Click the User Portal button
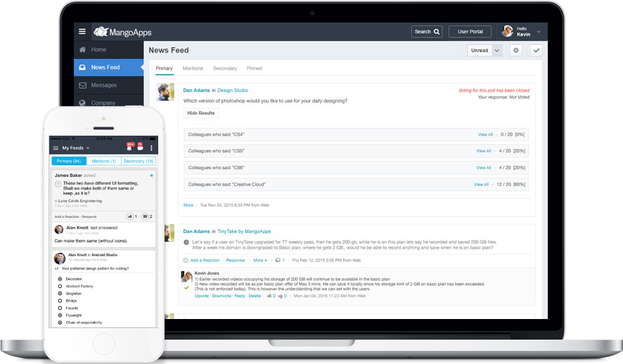Viewport: 623px width, 364px height. pyautogui.click(x=470, y=32)
